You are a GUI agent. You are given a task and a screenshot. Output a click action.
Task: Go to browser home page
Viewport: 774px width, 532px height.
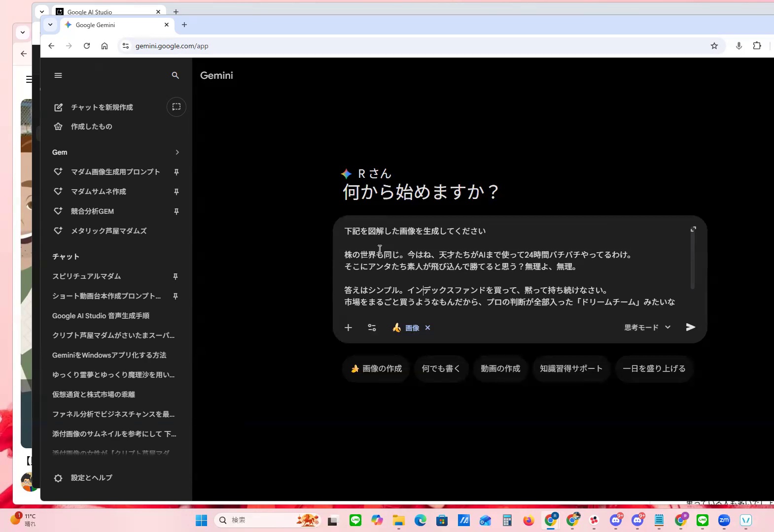pos(105,46)
